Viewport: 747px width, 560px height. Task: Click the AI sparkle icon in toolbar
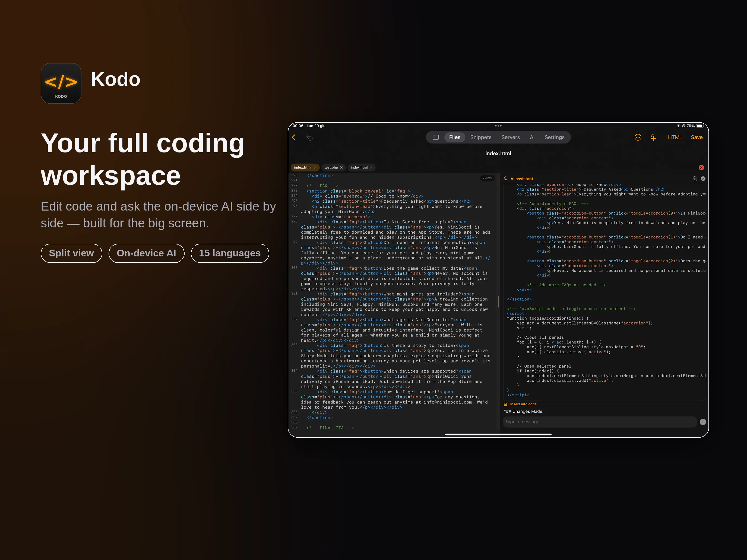(653, 137)
